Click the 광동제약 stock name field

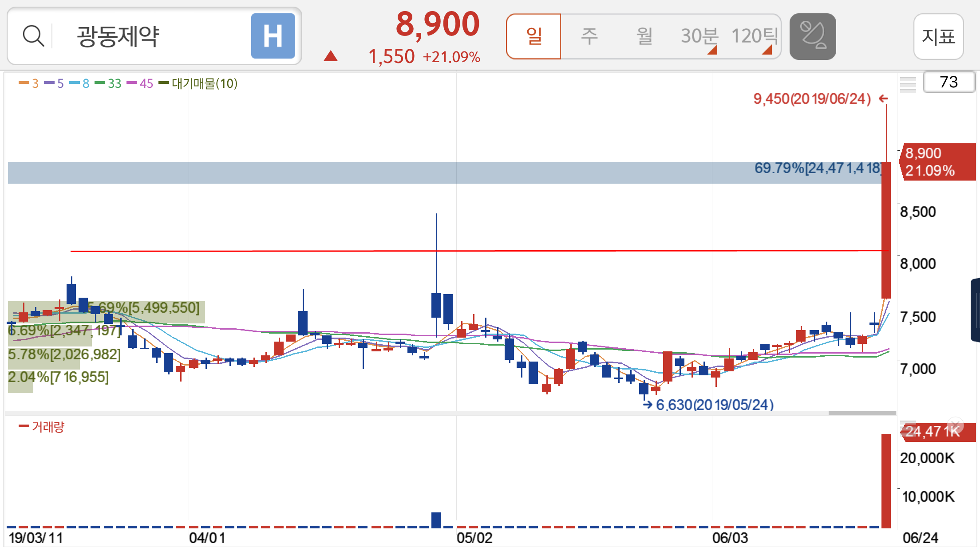[118, 36]
